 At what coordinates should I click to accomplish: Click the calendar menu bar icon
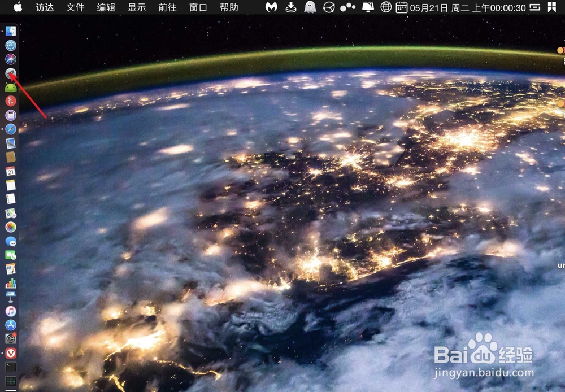(x=401, y=7)
